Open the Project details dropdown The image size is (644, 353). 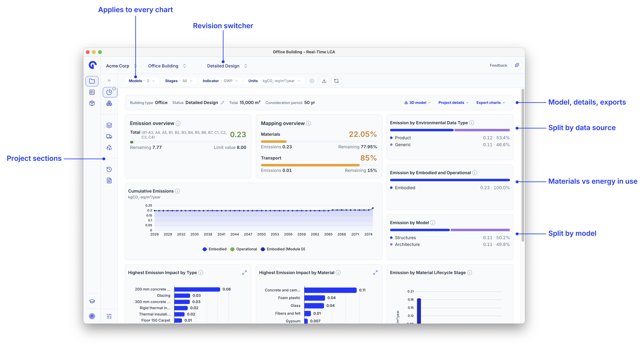[453, 103]
